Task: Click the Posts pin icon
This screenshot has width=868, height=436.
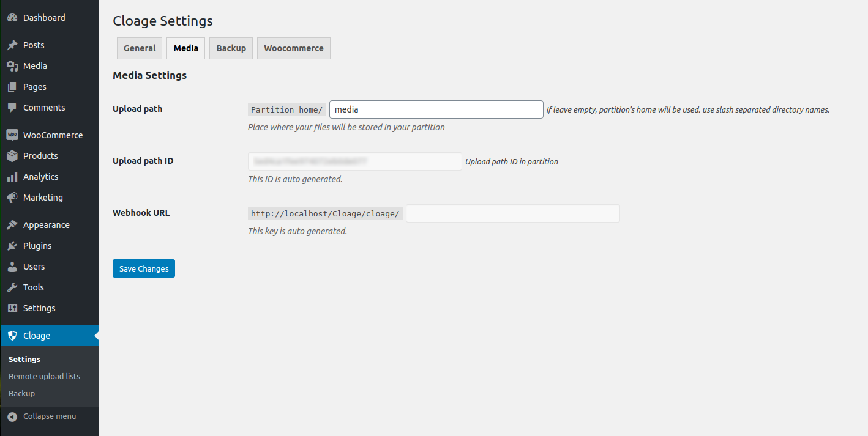Action: click(x=12, y=45)
